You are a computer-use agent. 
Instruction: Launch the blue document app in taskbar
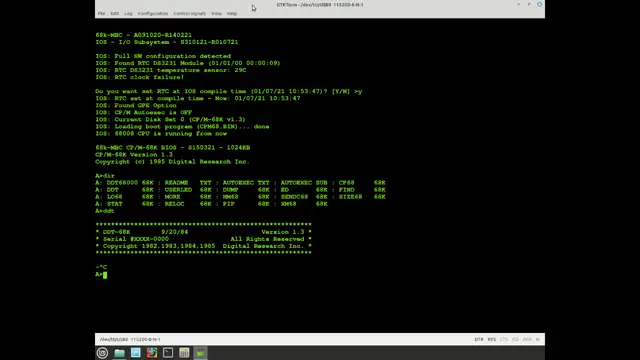click(136, 353)
